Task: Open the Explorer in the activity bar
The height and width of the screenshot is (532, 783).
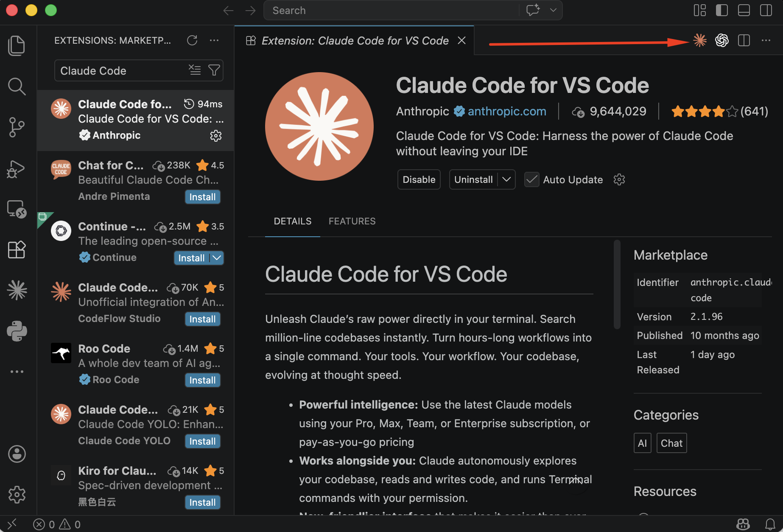Action: tap(17, 45)
